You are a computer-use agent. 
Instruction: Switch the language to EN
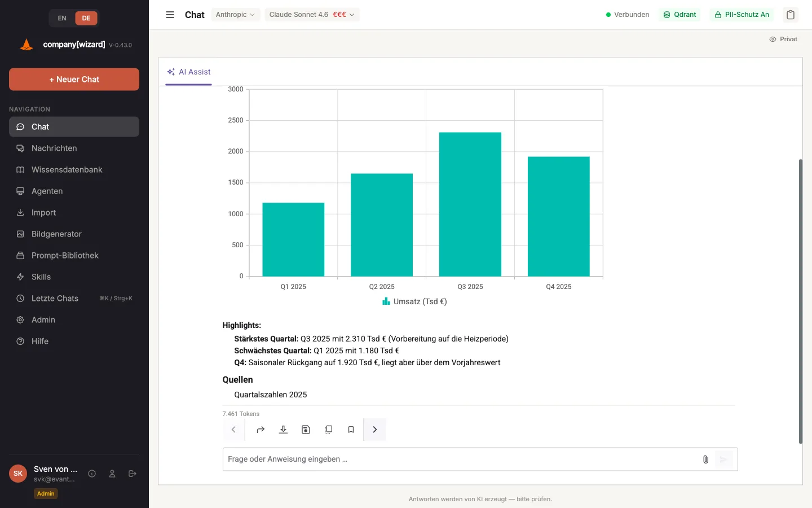[x=62, y=18]
